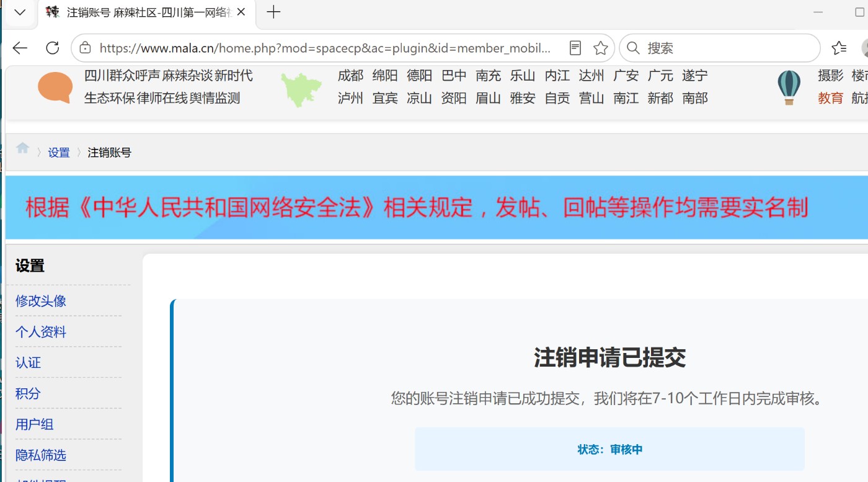Open 律师在线 link
The image size is (868, 482).
(162, 98)
